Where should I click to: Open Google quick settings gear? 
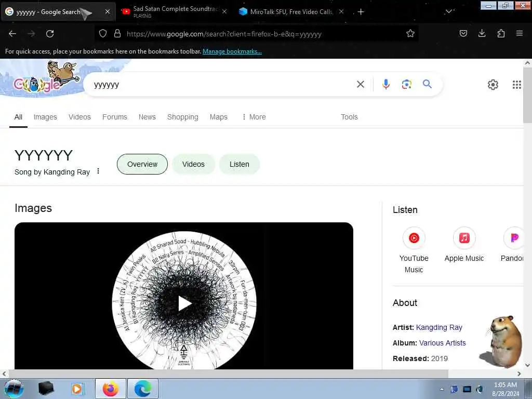click(x=493, y=85)
